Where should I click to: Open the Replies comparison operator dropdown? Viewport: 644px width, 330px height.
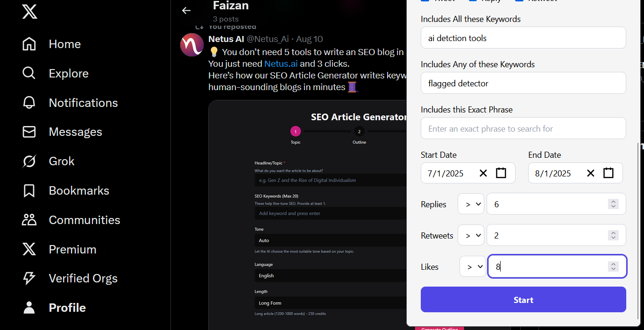coord(471,204)
